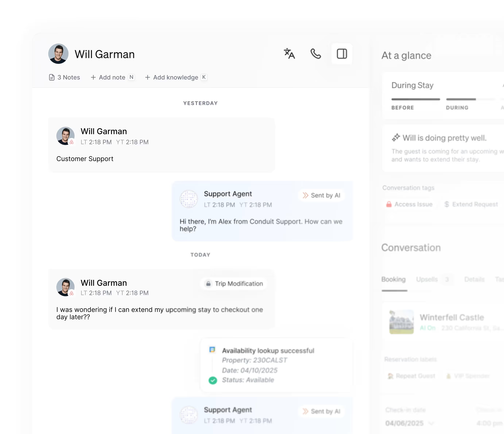The width and height of the screenshot is (504, 434).
Task: Click the Sent by AI badge
Action: pyautogui.click(x=321, y=195)
